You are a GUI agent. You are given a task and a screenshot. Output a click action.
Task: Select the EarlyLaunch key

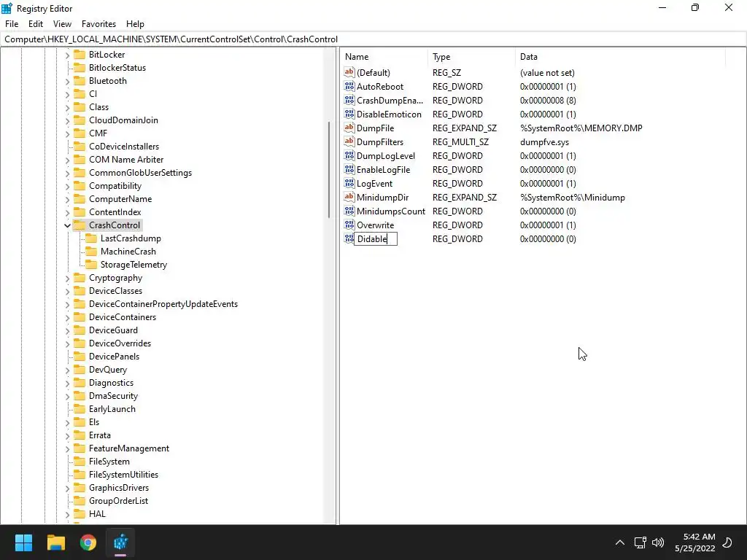[112, 409]
